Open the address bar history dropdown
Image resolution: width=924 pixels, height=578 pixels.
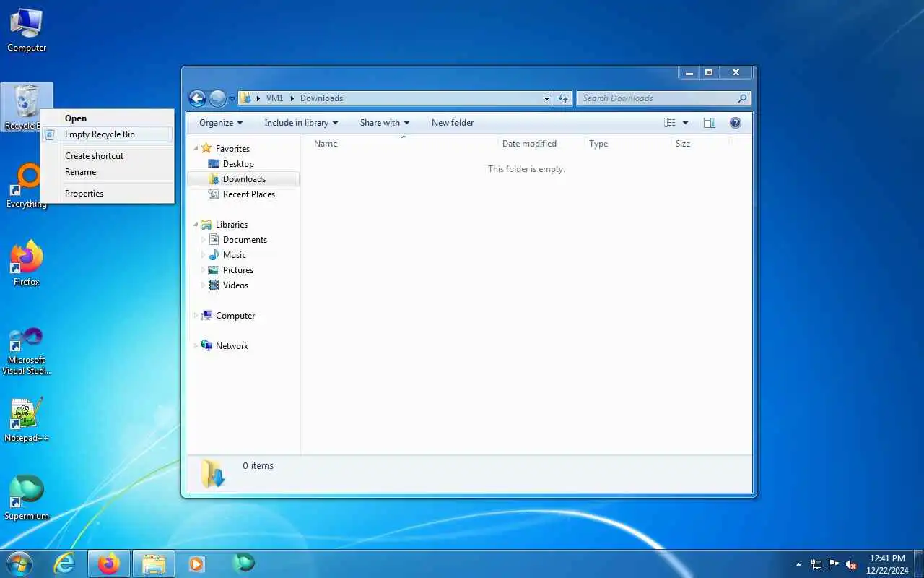tap(546, 98)
